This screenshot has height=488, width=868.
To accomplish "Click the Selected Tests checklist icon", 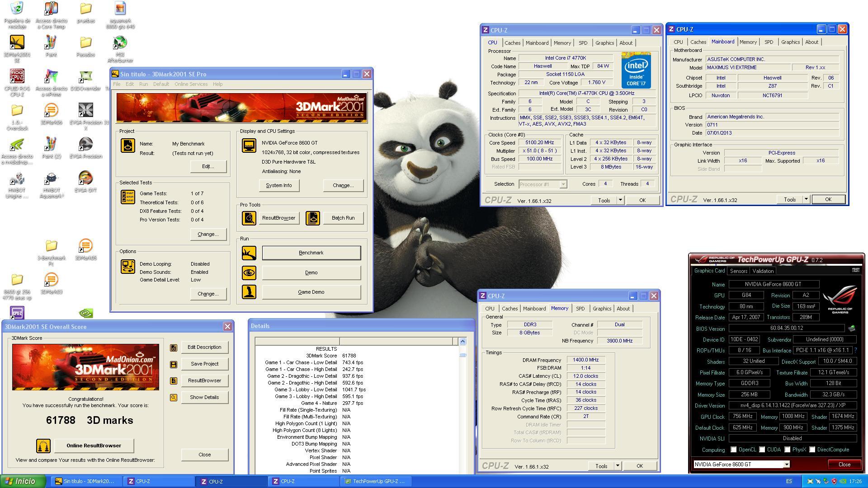I will click(x=128, y=197).
